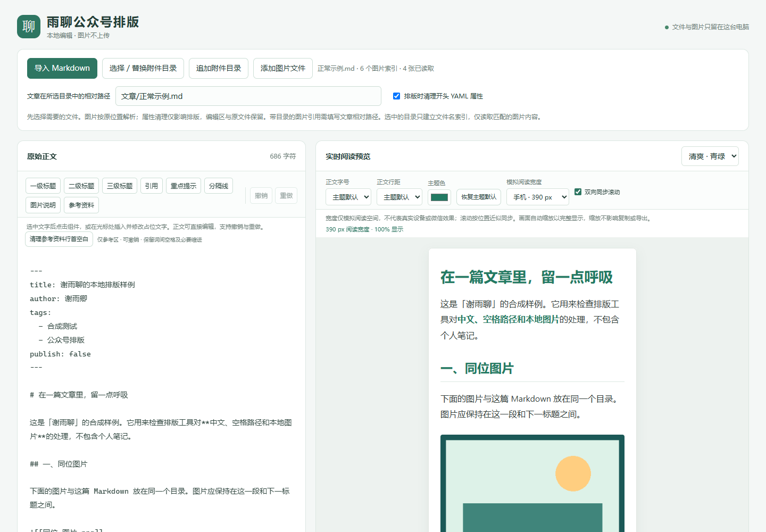Insert 三级标题 component
Viewport: 766px width, 532px height.
click(x=120, y=186)
